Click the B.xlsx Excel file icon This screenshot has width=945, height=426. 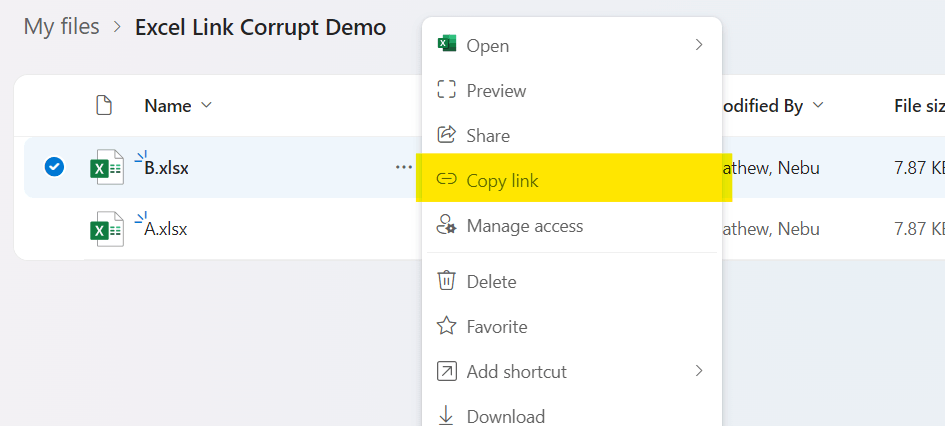pyautogui.click(x=107, y=168)
